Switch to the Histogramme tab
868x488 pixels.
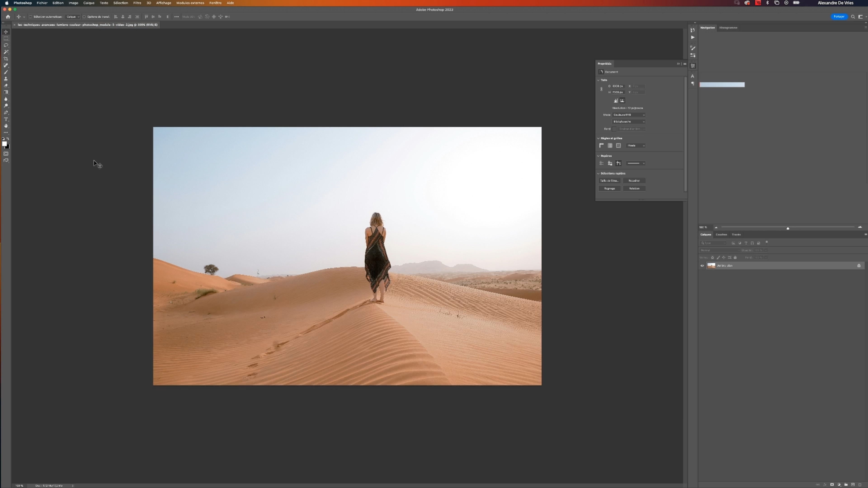pos(728,28)
